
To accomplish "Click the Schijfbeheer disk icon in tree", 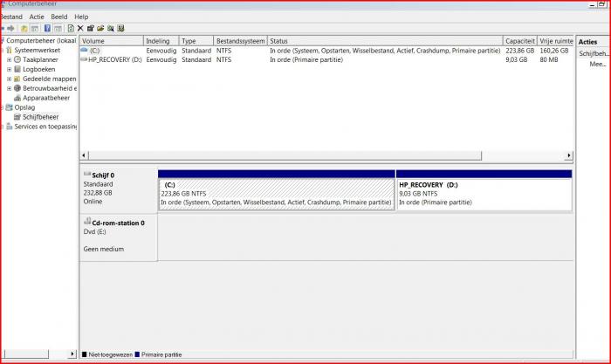I will [x=17, y=117].
